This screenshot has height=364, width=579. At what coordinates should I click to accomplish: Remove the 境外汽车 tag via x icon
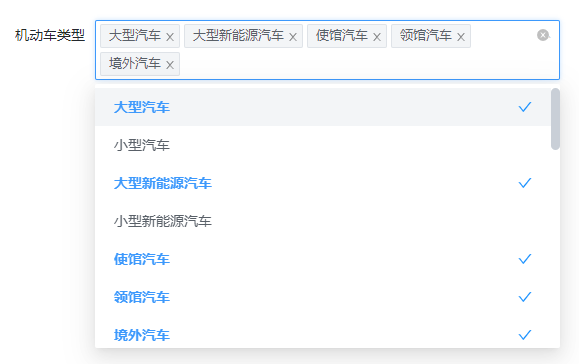pos(170,65)
